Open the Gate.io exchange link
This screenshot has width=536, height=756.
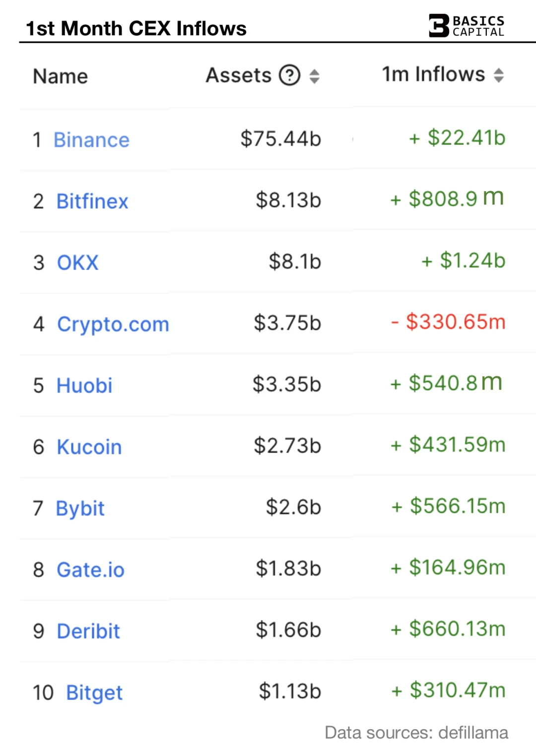[x=90, y=570]
